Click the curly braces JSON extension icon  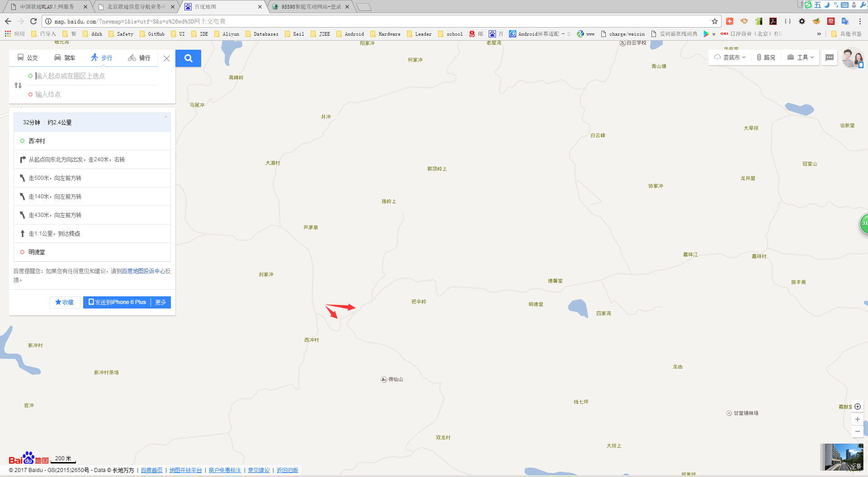788,21
